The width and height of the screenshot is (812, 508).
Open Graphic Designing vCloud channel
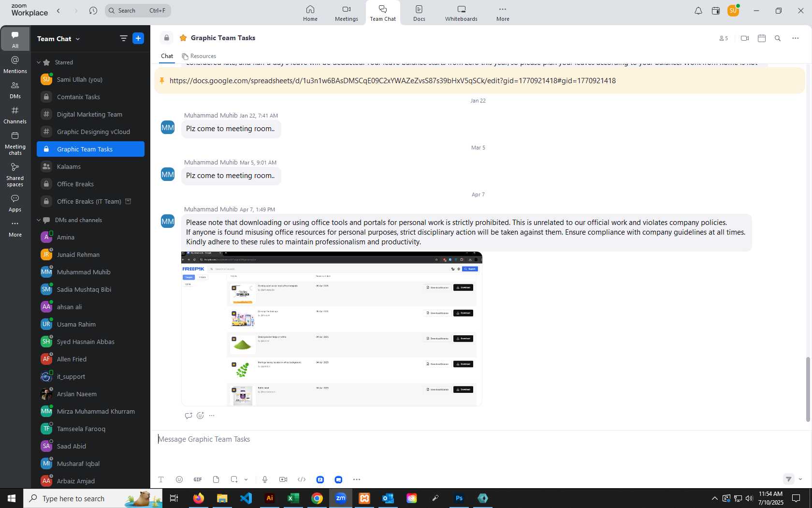click(x=90, y=132)
